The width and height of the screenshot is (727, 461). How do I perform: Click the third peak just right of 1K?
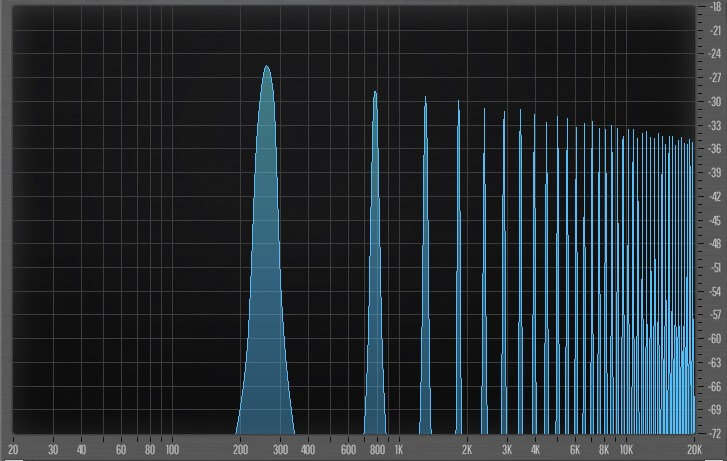(425, 100)
